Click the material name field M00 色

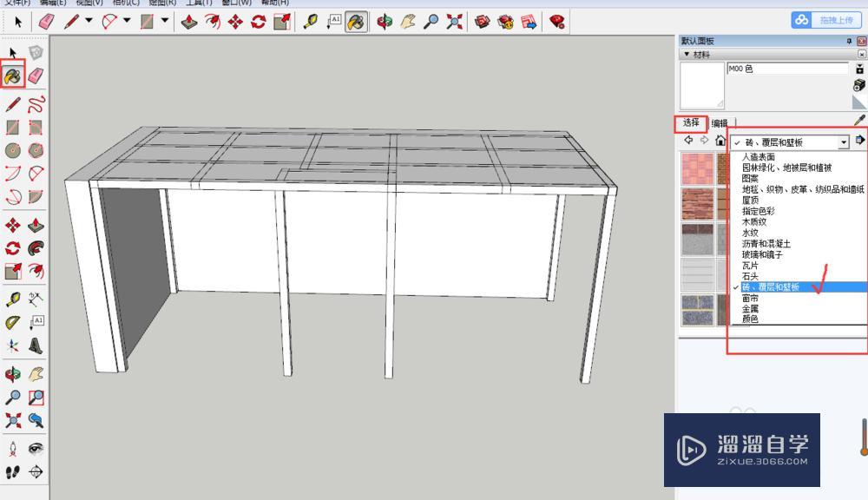click(x=787, y=69)
